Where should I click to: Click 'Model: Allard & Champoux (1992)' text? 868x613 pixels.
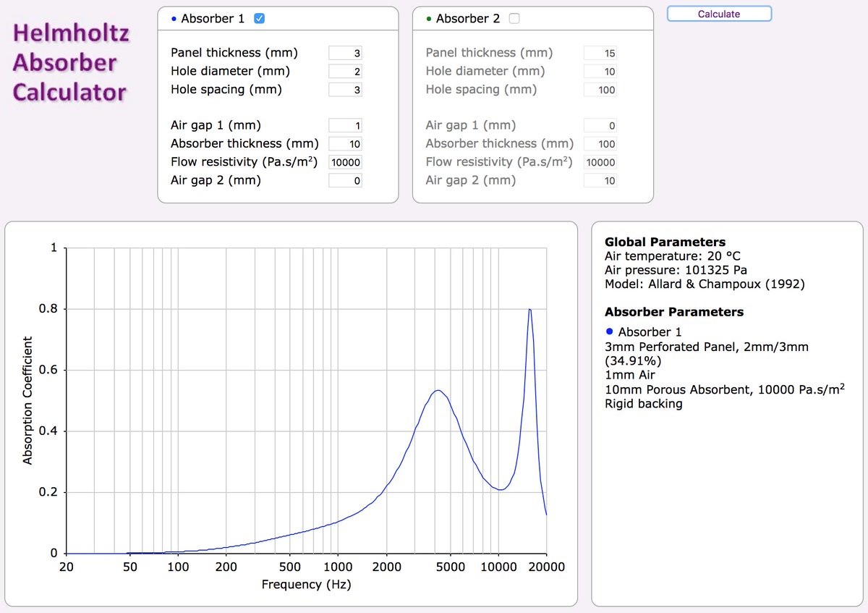(705, 284)
